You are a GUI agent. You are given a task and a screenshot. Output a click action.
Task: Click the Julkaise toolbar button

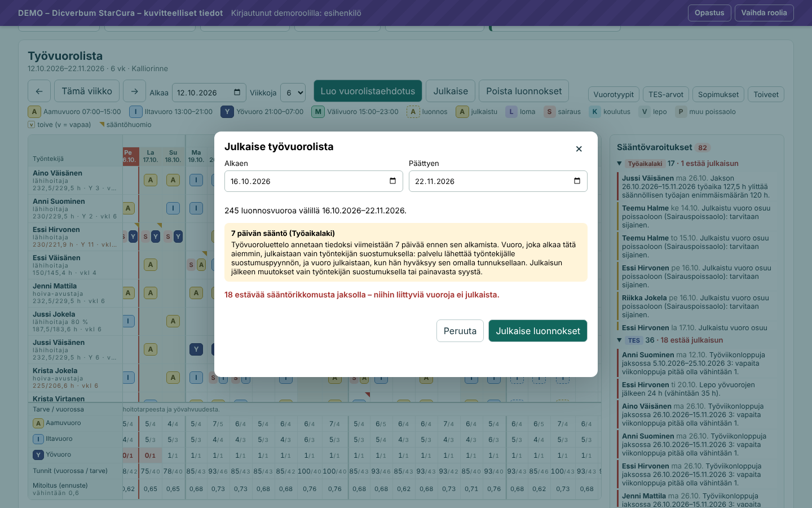point(451,91)
